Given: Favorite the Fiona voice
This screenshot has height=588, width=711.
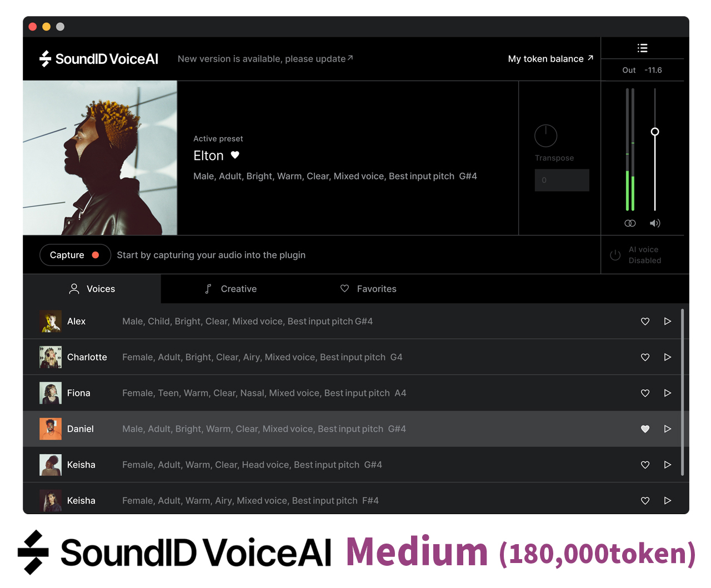Looking at the screenshot, I should click(645, 393).
